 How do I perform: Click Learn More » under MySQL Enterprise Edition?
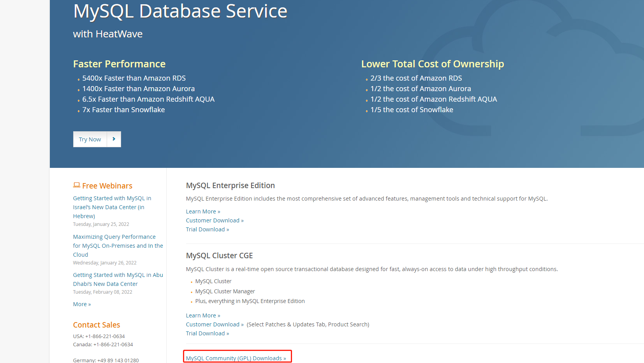(203, 211)
